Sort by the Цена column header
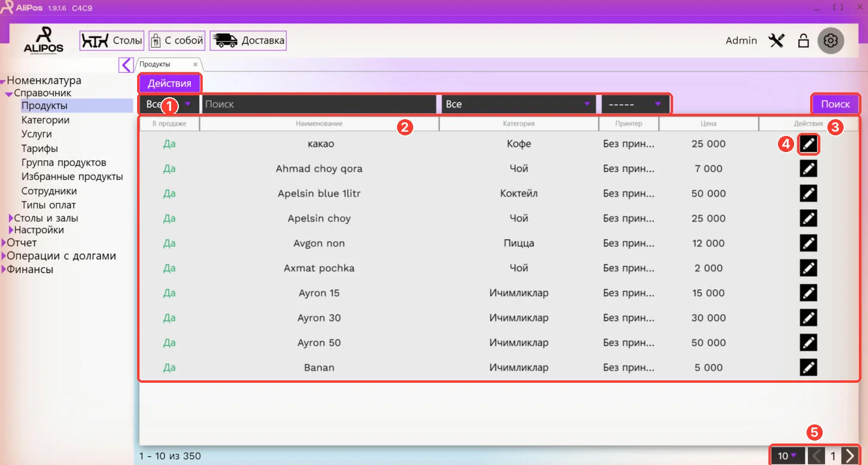The height and width of the screenshot is (465, 868). [709, 123]
